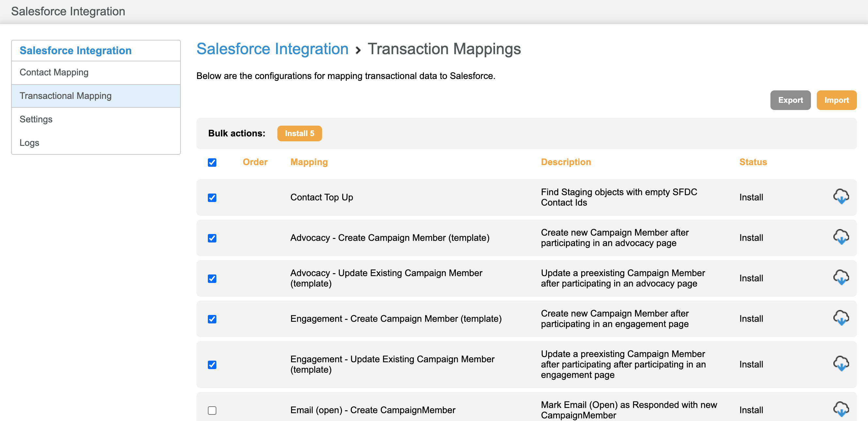
Task: Open the Logs section in the sidebar
Action: 30,143
